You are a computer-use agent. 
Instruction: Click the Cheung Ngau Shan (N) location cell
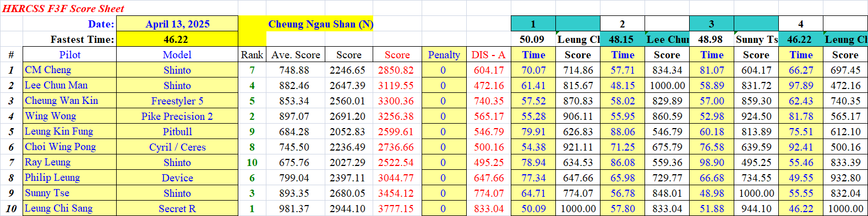[320, 24]
